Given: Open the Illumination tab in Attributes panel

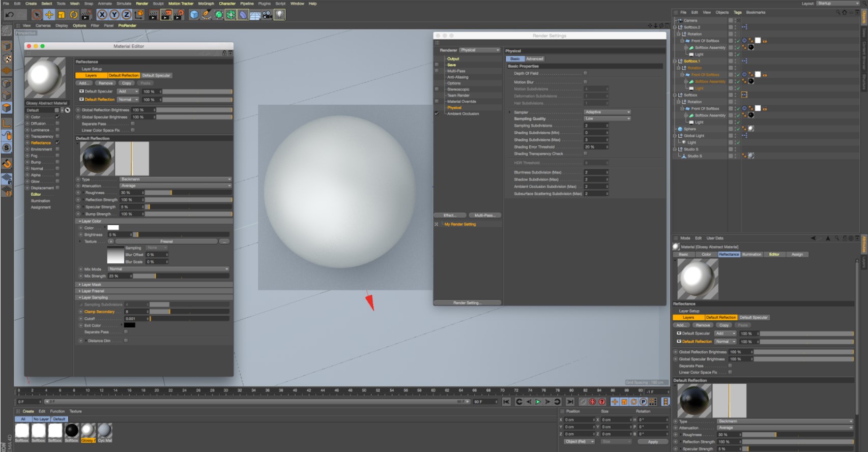Looking at the screenshot, I should (x=751, y=254).
